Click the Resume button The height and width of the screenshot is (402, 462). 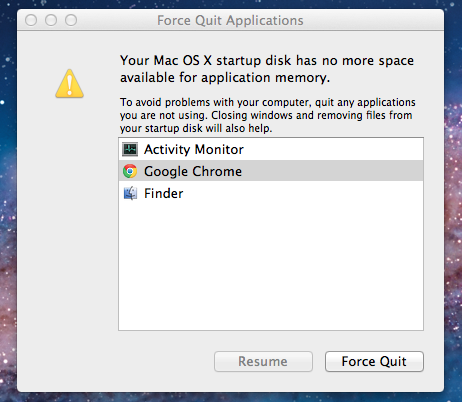click(263, 361)
